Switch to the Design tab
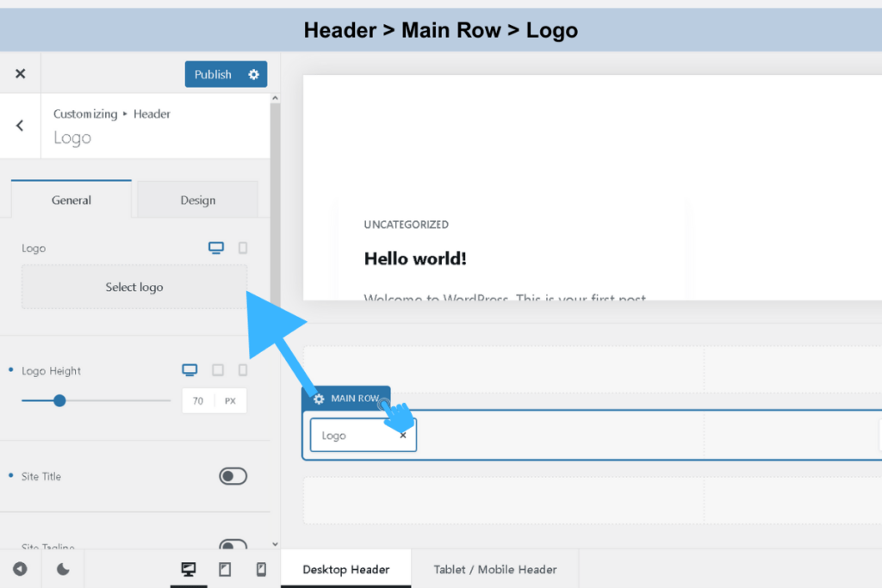Image resolution: width=882 pixels, height=588 pixels. click(x=197, y=199)
